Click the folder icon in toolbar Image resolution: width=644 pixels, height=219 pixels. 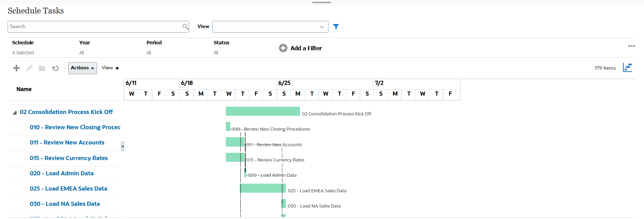[x=42, y=68]
